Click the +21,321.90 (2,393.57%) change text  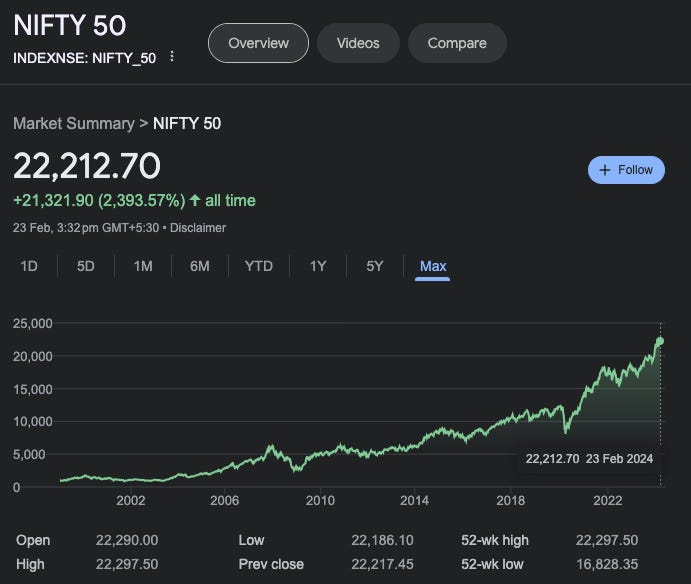99,201
